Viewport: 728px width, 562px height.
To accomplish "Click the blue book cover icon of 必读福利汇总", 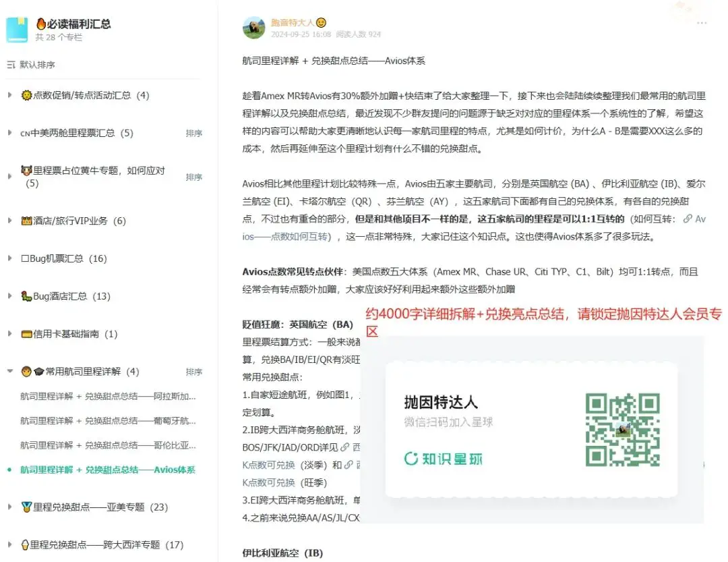I will coord(18,30).
